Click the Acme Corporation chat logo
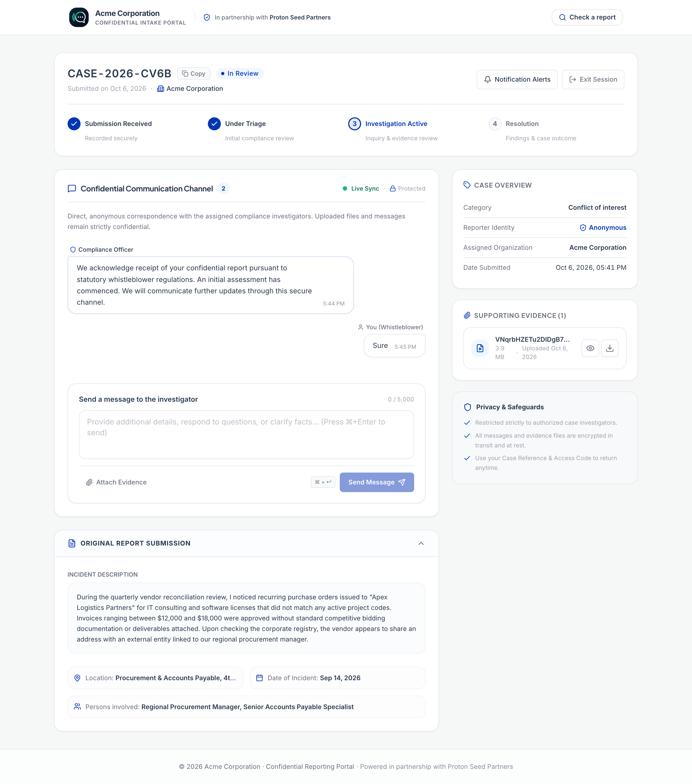The height and width of the screenshot is (784, 692). pos(79,17)
